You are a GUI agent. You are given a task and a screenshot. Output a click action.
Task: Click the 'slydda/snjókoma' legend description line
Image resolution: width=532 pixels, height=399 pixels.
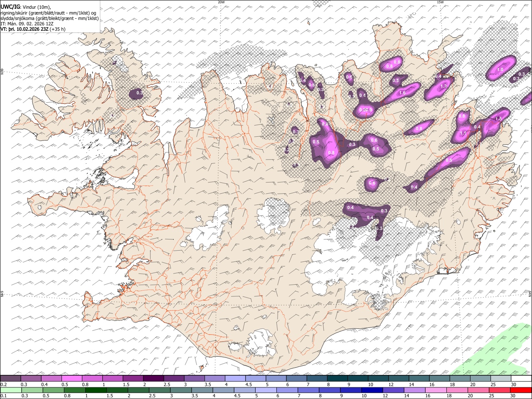click(49, 18)
